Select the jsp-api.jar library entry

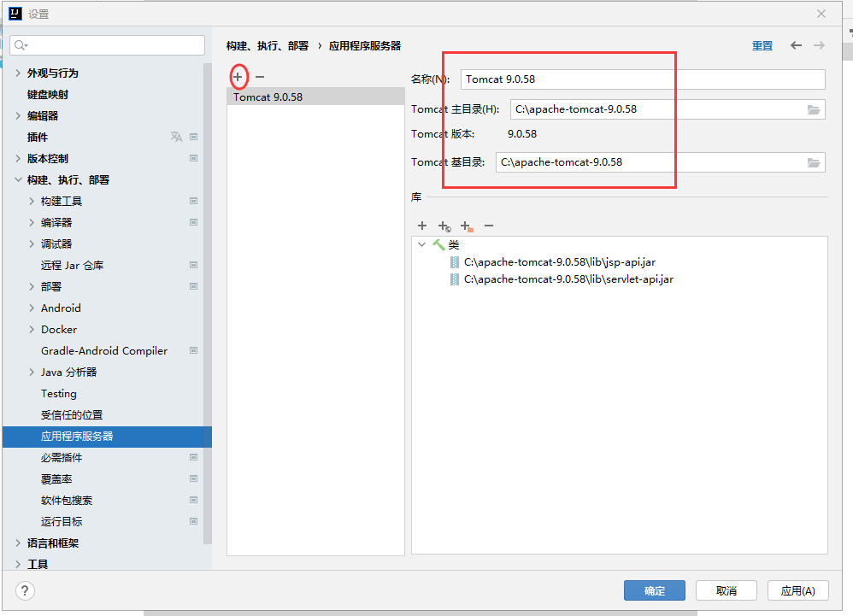(559, 262)
